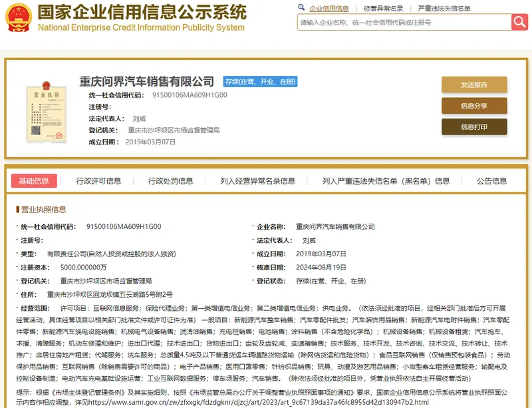Open the 行政处罚信息 tab
This screenshot has width=532, height=408.
coord(171,181)
